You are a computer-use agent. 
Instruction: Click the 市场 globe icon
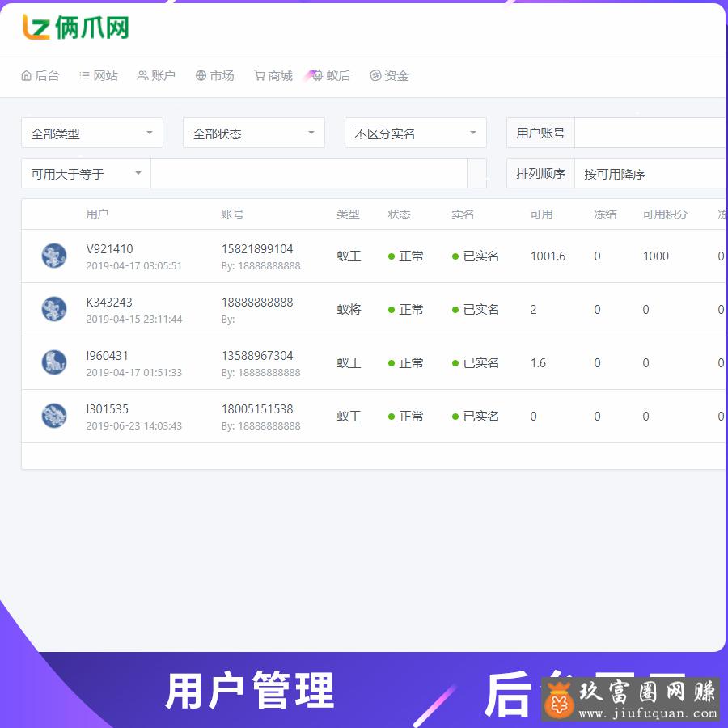coord(201,76)
